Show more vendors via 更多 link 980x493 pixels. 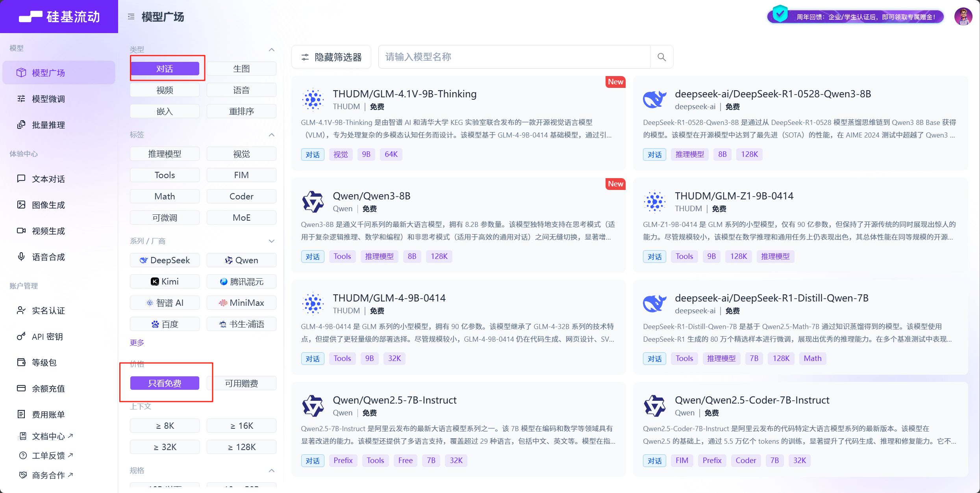[137, 342]
